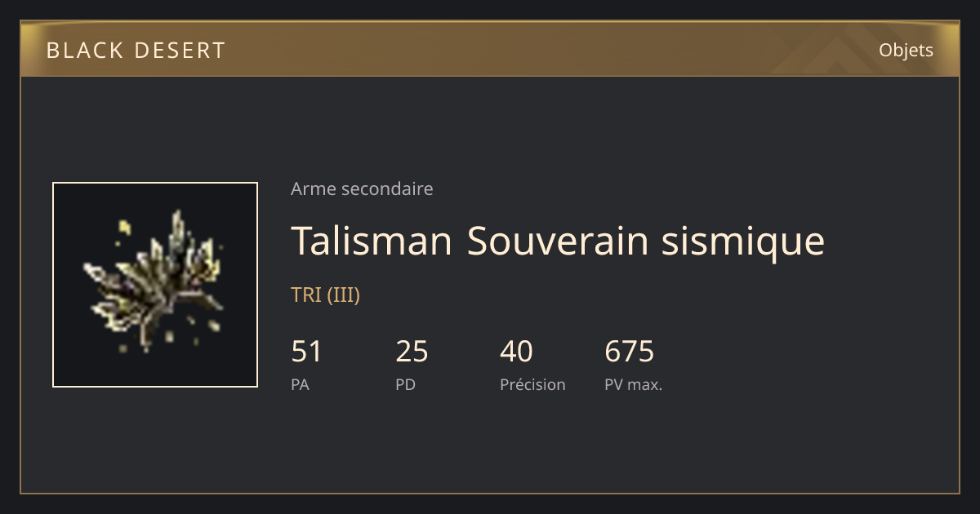980x514 pixels.
Task: Click the 25 defense value
Action: (412, 352)
